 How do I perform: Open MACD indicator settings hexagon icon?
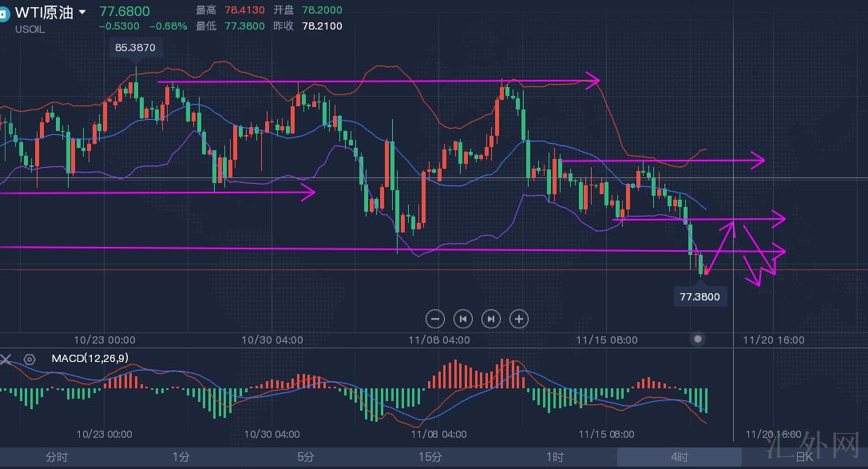point(30,360)
